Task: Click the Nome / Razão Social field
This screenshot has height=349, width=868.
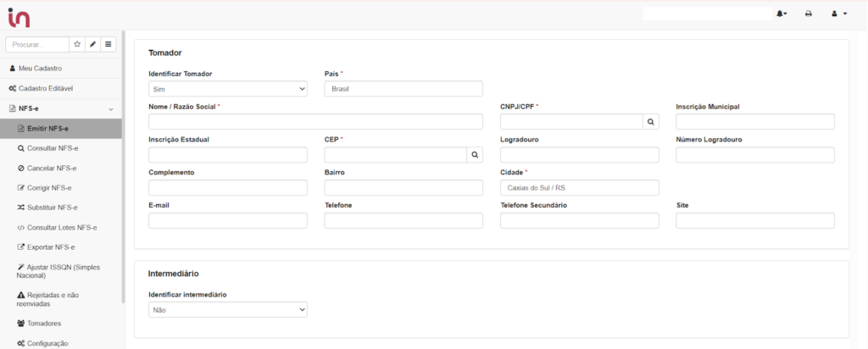Action: [x=315, y=122]
